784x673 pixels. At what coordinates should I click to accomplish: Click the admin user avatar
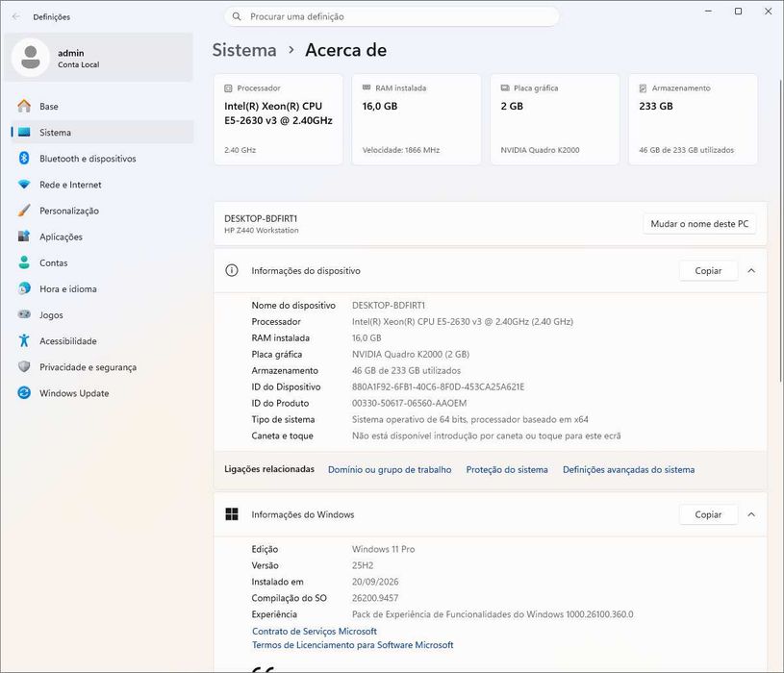pos(31,58)
